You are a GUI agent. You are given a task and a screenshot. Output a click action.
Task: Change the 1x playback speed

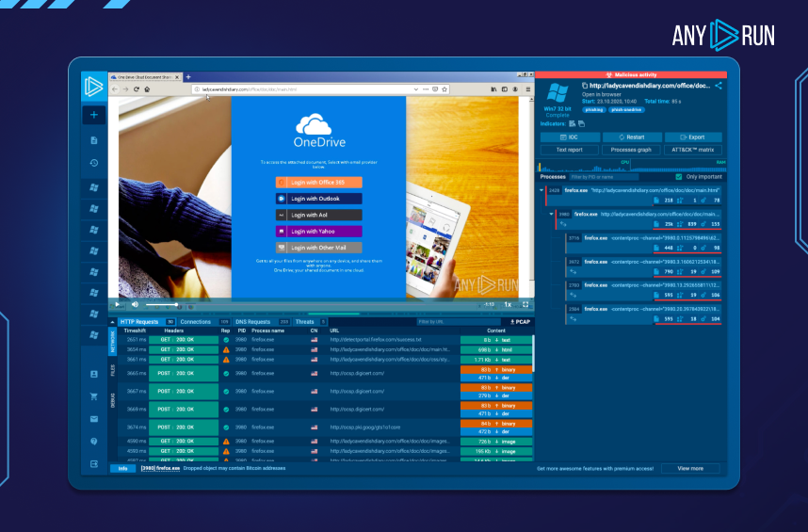508,304
